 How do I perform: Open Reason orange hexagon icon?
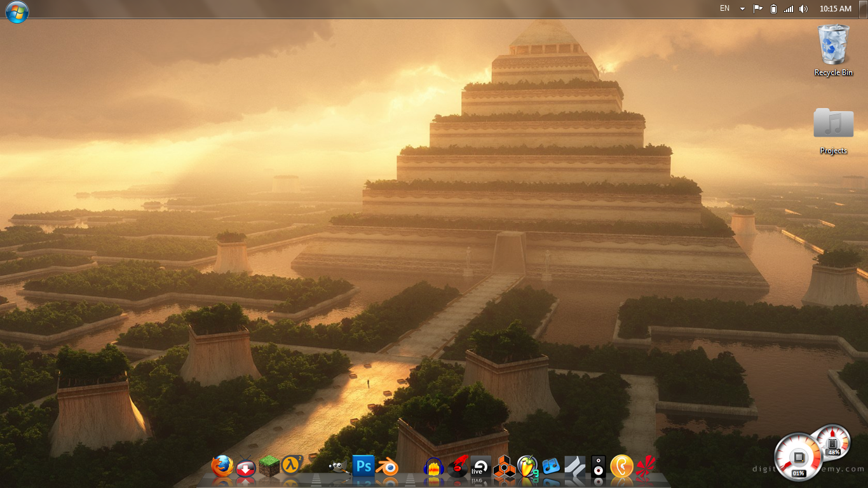[504, 467]
